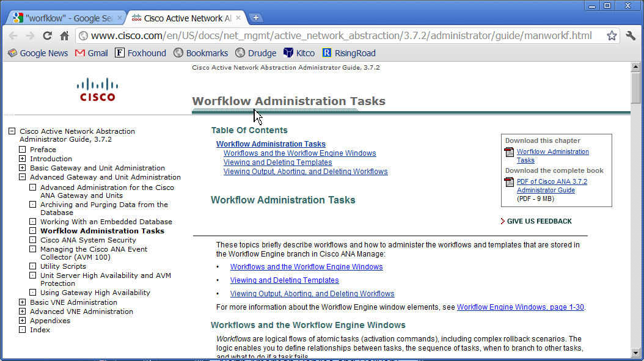Image resolution: width=644 pixels, height=361 pixels.
Task: Click the address bar URL field
Action: click(x=341, y=35)
